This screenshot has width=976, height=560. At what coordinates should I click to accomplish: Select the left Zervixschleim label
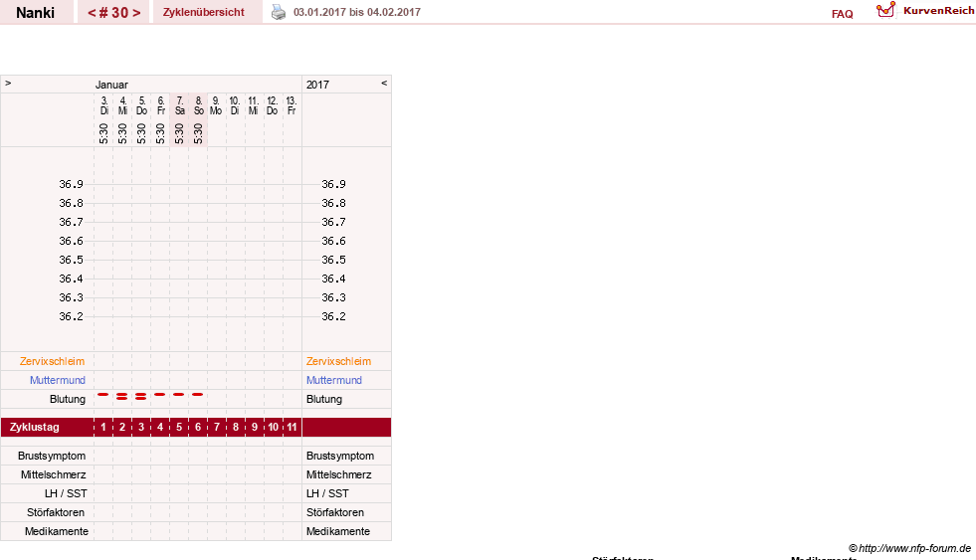(53, 361)
